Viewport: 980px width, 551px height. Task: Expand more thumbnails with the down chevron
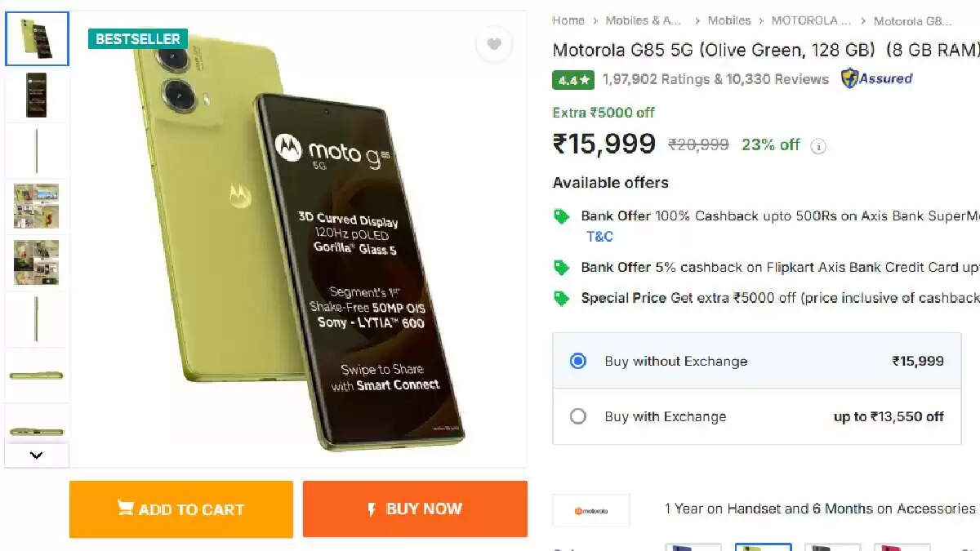point(36,455)
